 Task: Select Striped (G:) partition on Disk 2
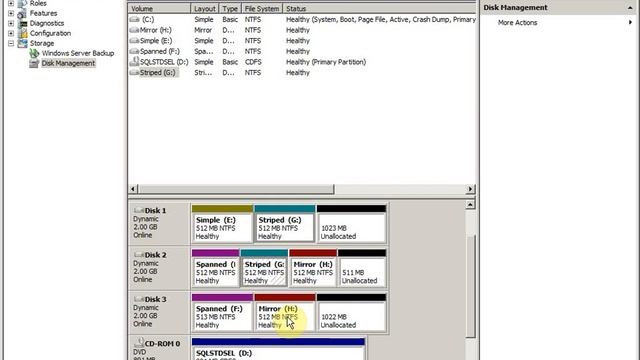click(264, 268)
